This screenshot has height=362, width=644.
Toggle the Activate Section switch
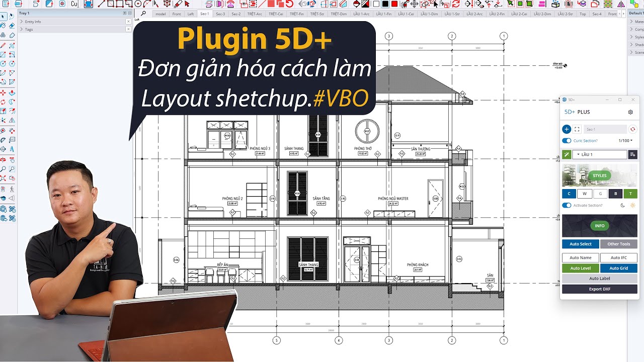[567, 205]
